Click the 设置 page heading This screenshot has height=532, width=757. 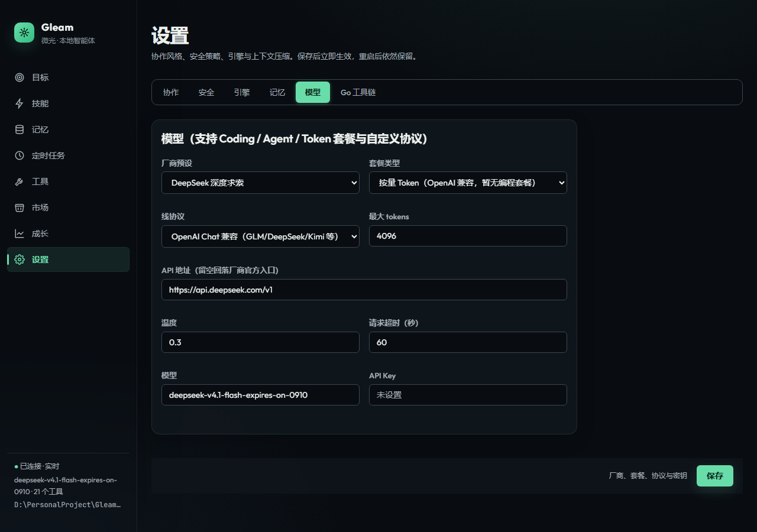(x=170, y=35)
